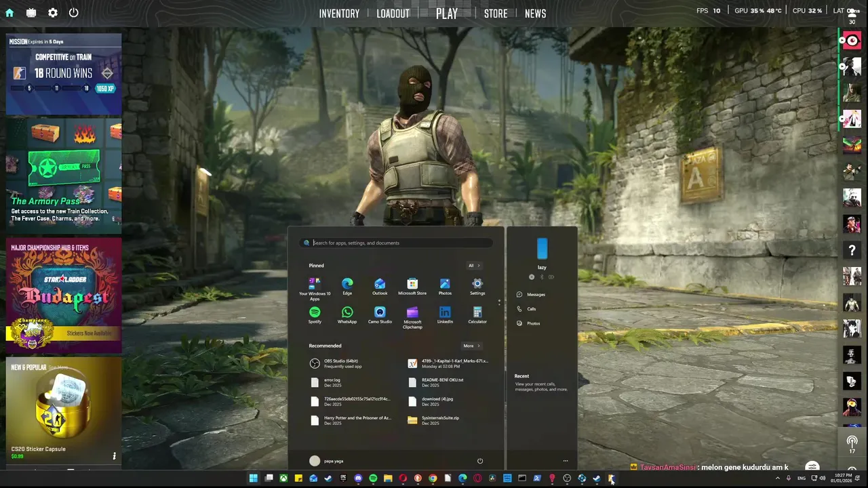Open Settings from pinned apps
Screen dimensions: 868x488
click(477, 287)
